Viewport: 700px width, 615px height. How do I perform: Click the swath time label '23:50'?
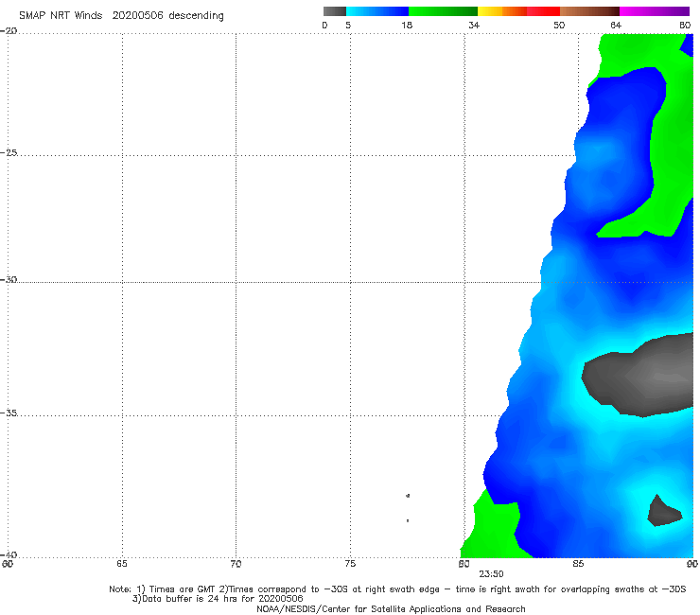(491, 574)
